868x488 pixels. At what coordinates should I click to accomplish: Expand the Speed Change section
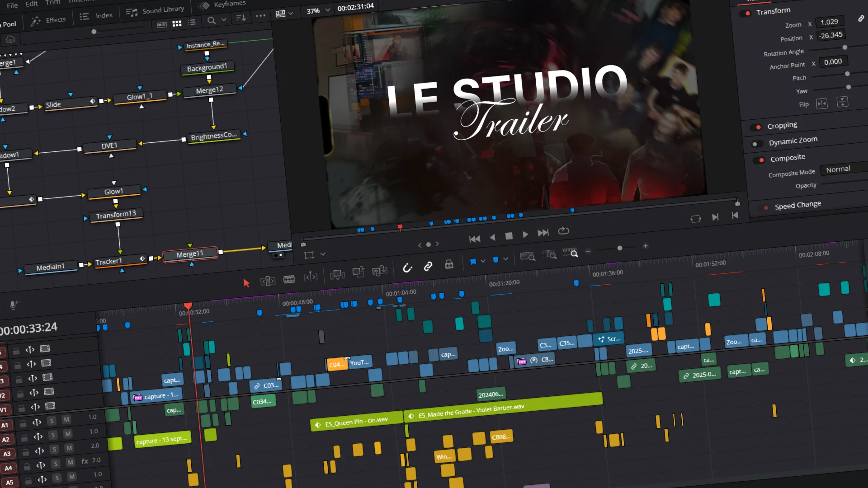[x=797, y=205]
